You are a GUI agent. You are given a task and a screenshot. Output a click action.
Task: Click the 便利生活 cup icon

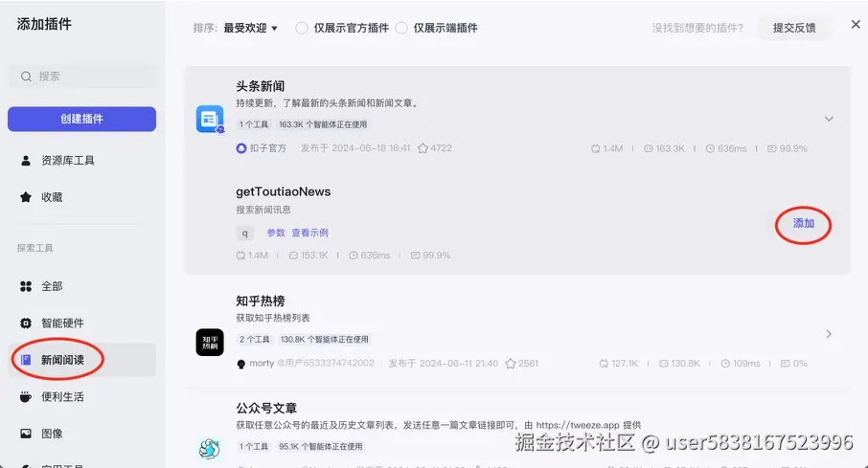point(26,396)
